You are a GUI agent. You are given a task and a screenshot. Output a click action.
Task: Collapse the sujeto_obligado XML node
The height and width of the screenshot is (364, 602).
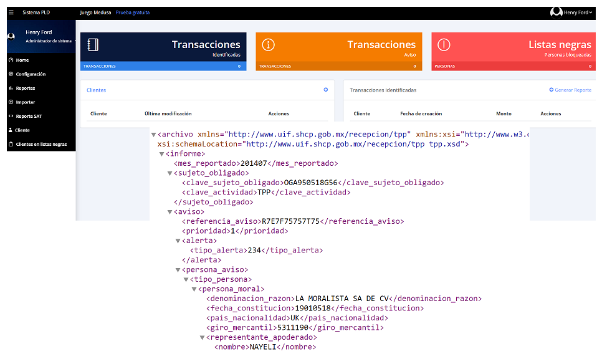170,173
